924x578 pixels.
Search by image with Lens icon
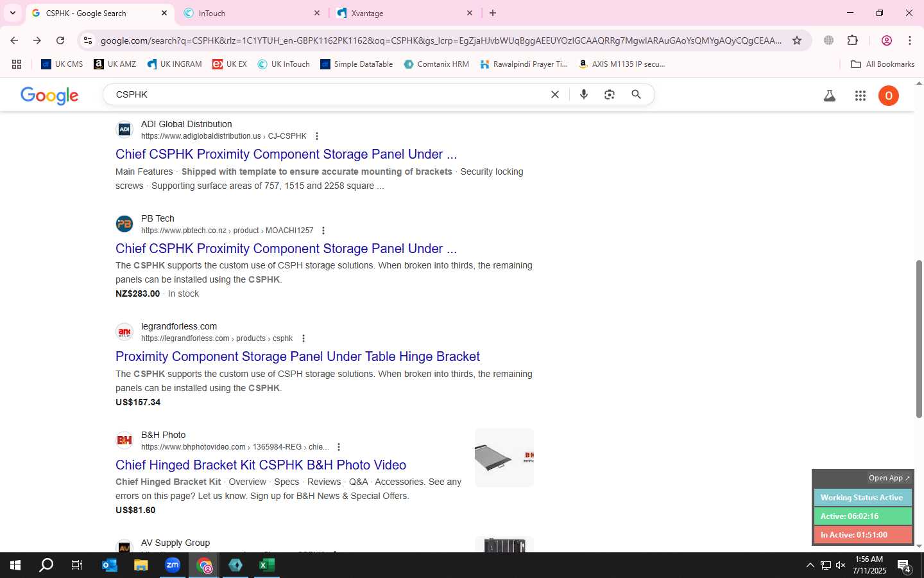(x=610, y=94)
